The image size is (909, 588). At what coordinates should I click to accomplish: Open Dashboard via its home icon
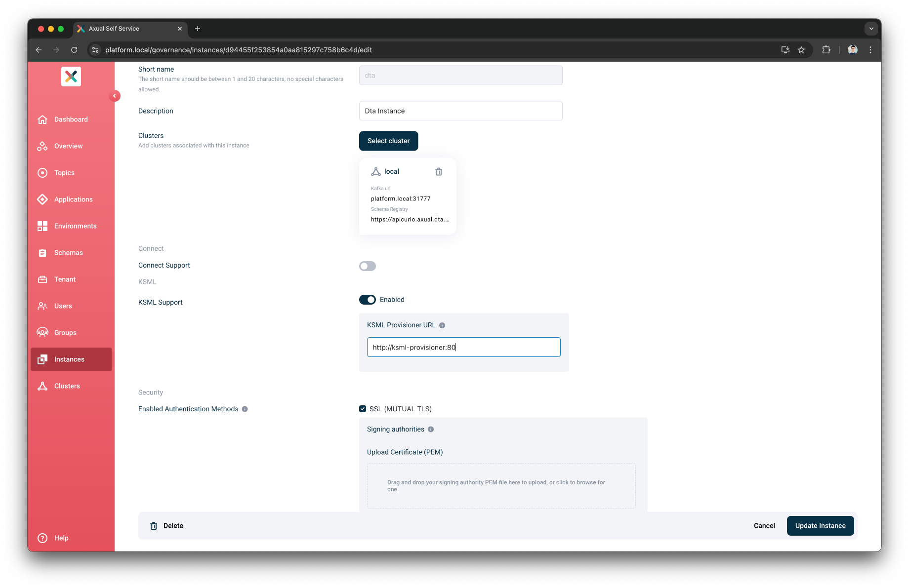(42, 119)
